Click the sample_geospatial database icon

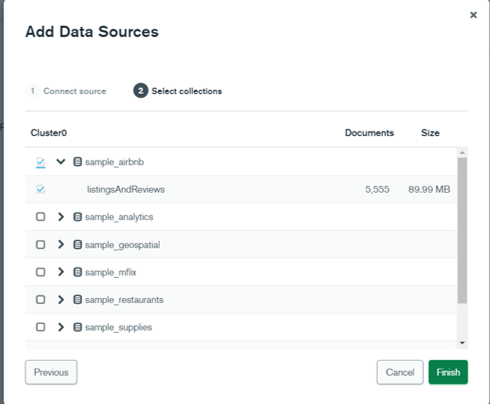pos(77,245)
